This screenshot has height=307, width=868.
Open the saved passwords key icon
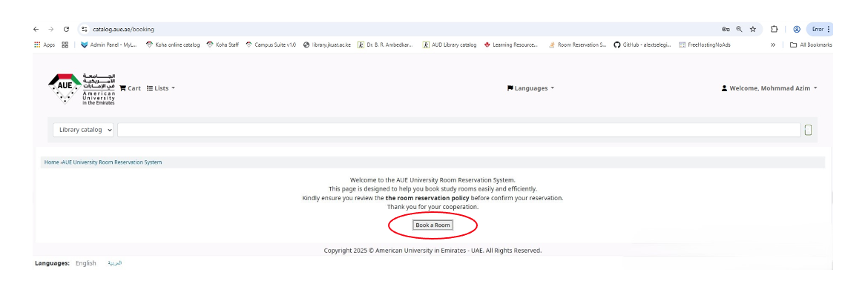pyautogui.click(x=725, y=30)
